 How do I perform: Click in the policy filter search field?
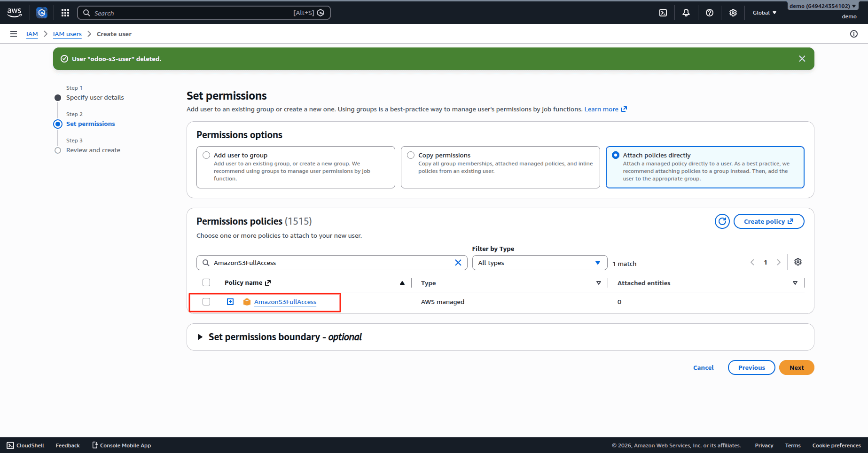pyautogui.click(x=332, y=263)
